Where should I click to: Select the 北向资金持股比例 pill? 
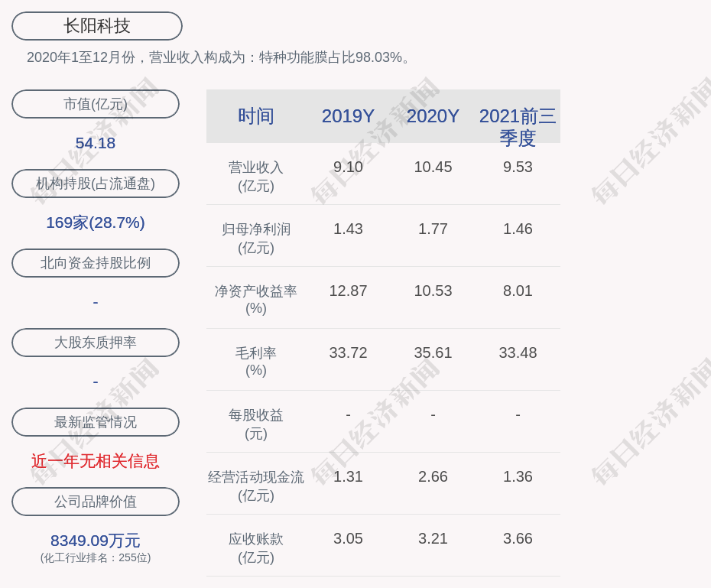click(96, 263)
